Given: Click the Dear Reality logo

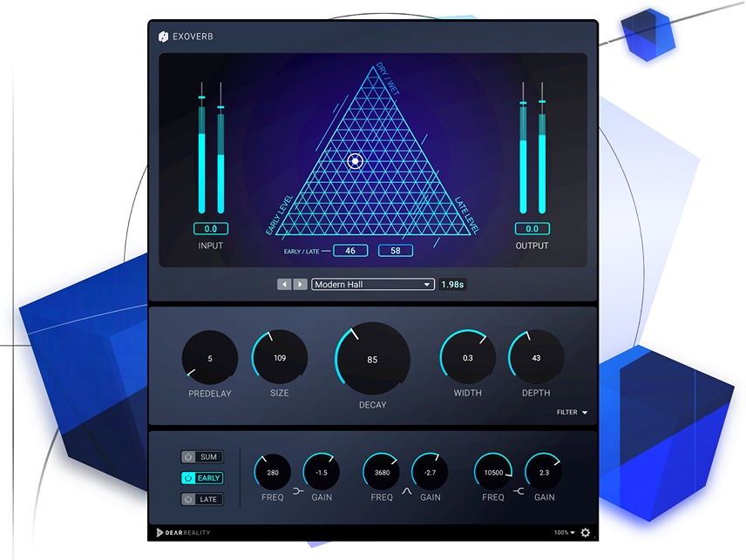Looking at the screenshot, I should (x=183, y=532).
